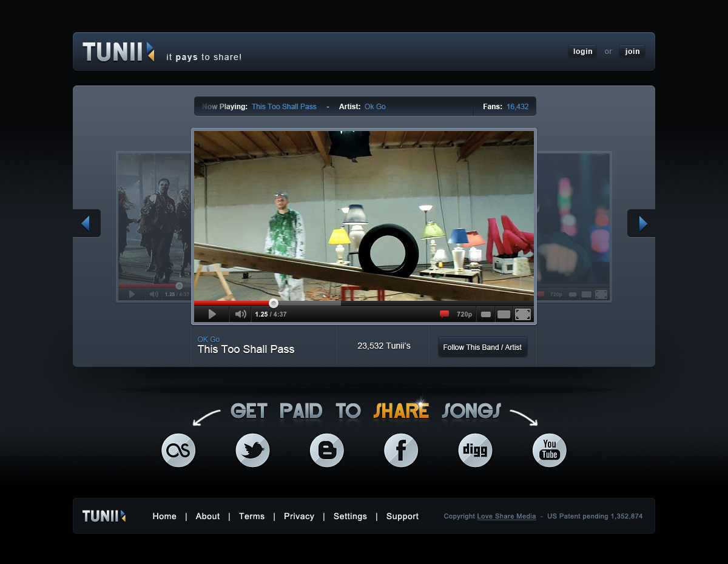Share on Facebook icon
728x564 pixels.
401,450
